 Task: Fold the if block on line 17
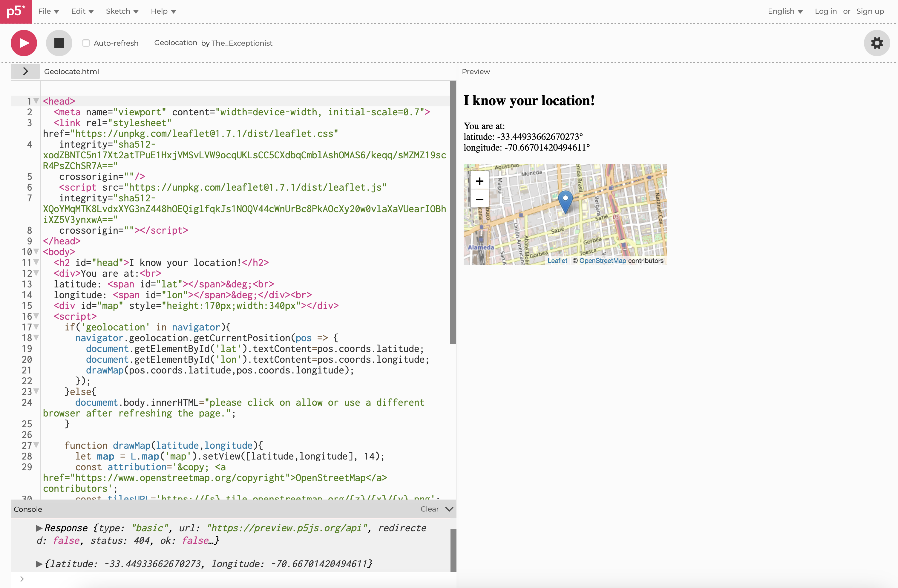coord(36,327)
